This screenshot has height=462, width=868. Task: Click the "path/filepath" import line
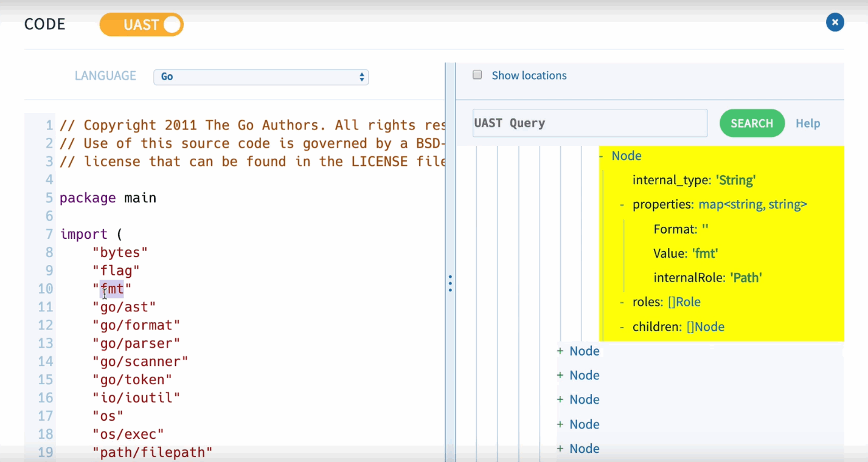coord(153,452)
